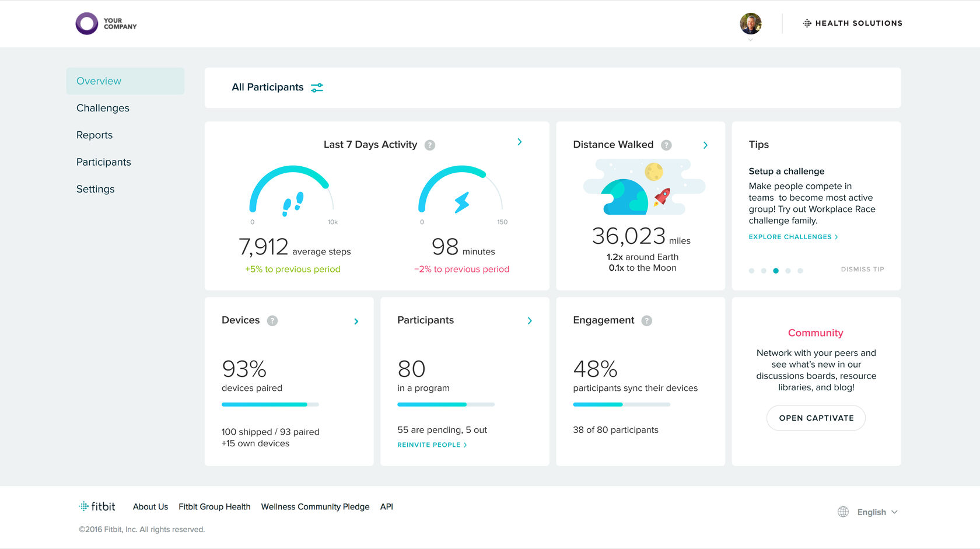
Task: Click the Open Captivate button
Action: click(x=816, y=418)
